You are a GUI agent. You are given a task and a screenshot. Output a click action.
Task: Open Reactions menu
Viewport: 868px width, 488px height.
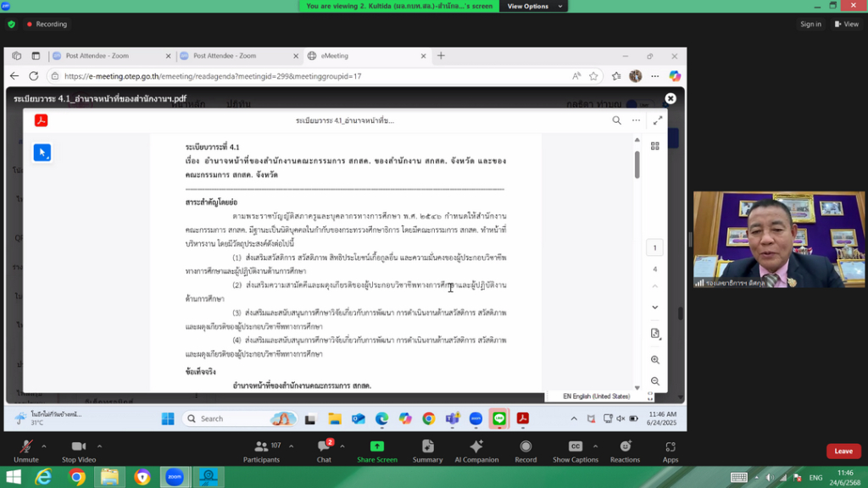tap(625, 451)
